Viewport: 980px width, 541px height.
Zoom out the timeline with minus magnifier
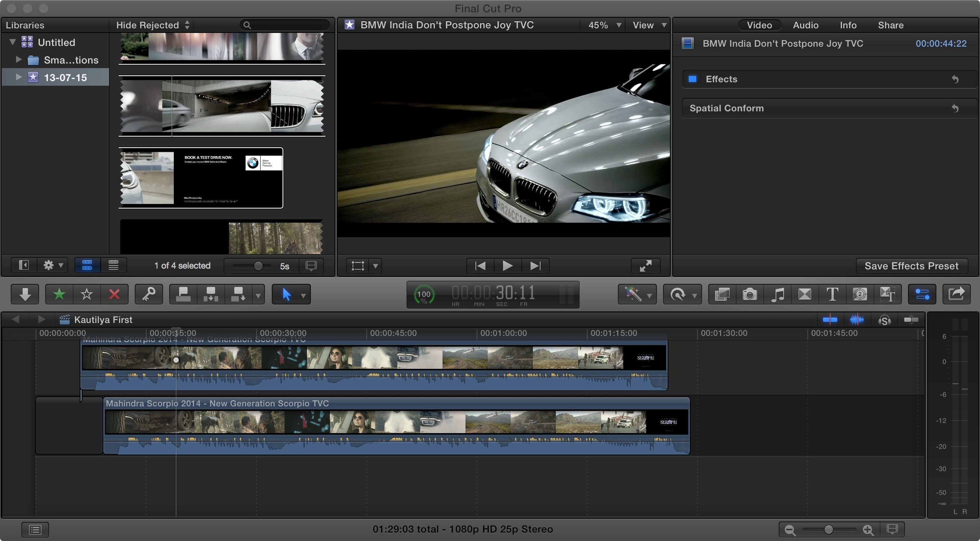pos(790,530)
